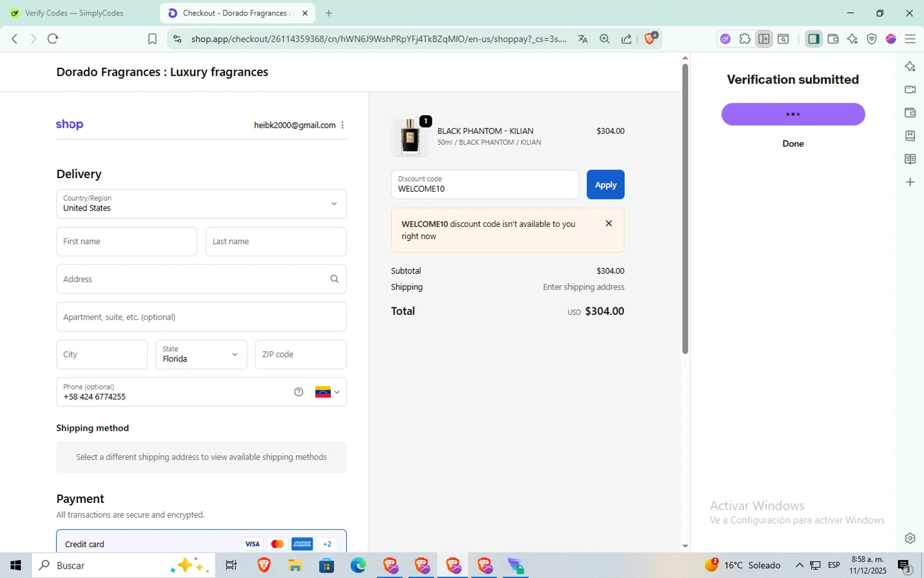Show hidden system tray icons
Viewport: 924px width, 578px height.
(800, 565)
